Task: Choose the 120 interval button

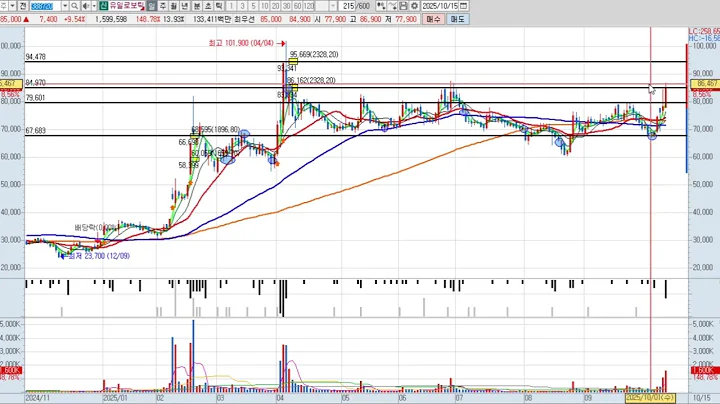Action: 309,6
